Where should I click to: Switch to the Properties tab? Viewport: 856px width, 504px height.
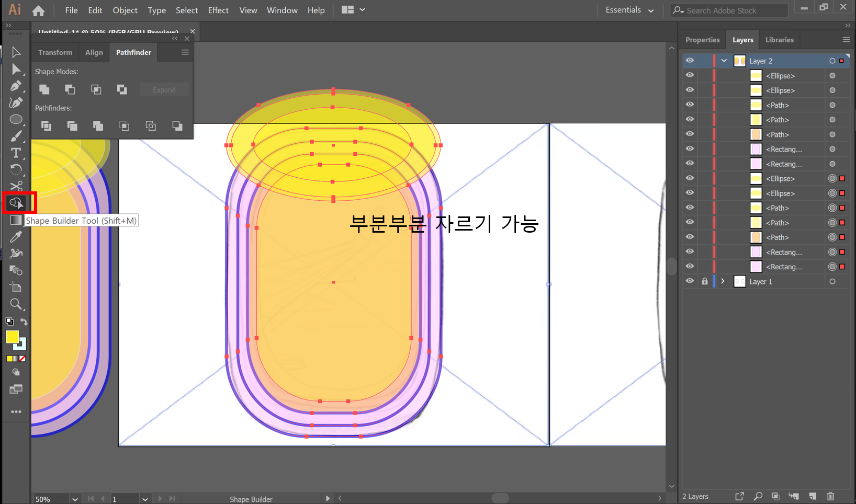[x=703, y=40]
